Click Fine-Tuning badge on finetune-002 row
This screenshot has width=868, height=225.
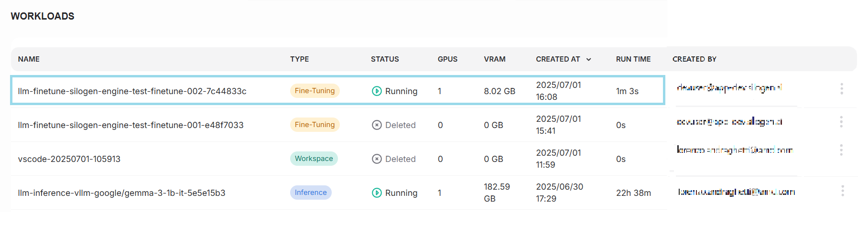pyautogui.click(x=315, y=91)
